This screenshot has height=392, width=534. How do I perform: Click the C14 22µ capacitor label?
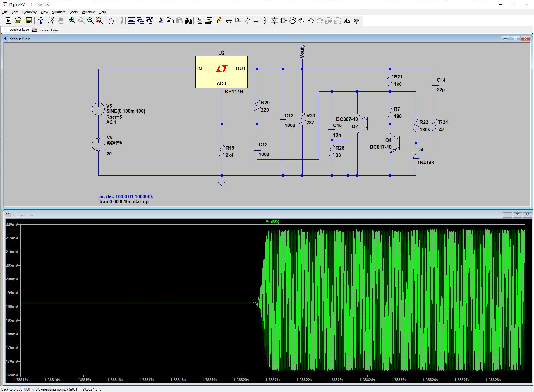441,85
